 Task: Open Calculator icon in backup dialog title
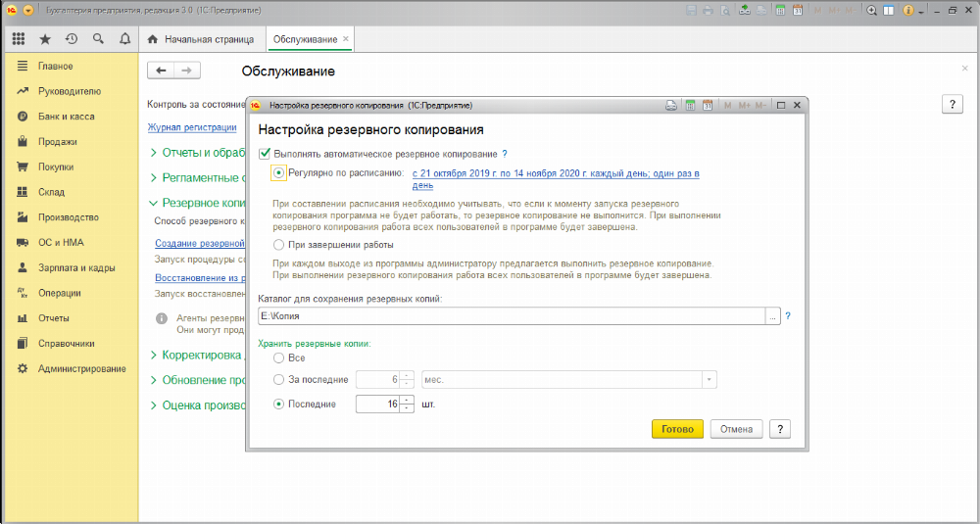click(691, 106)
